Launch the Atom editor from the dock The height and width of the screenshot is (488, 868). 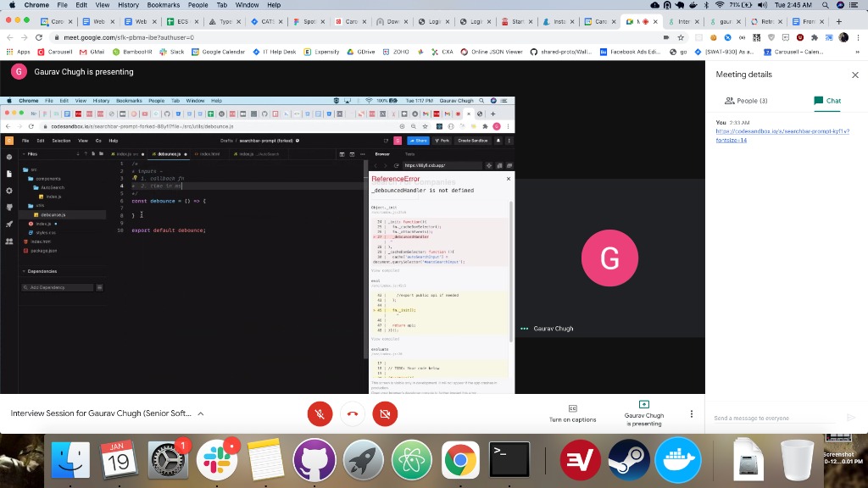[x=412, y=460]
